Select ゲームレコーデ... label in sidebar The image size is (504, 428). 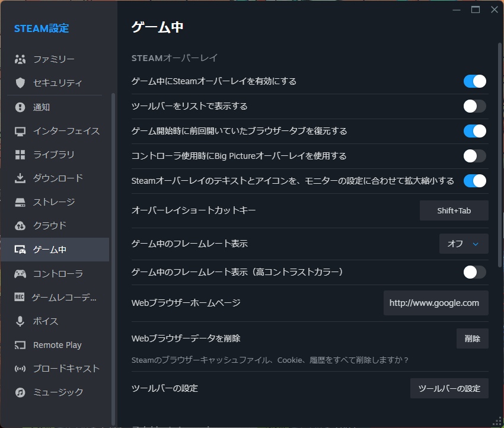[63, 298]
